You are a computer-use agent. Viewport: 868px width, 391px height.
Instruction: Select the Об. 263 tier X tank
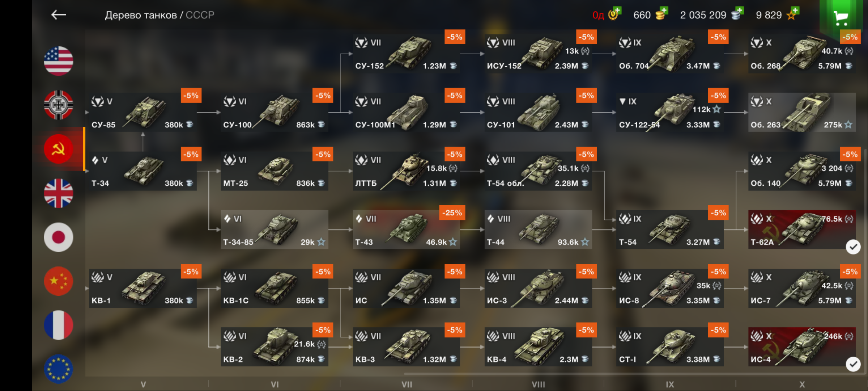(802, 112)
